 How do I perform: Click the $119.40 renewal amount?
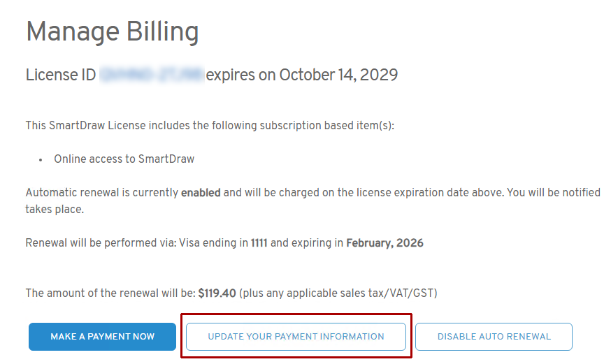coord(217,293)
